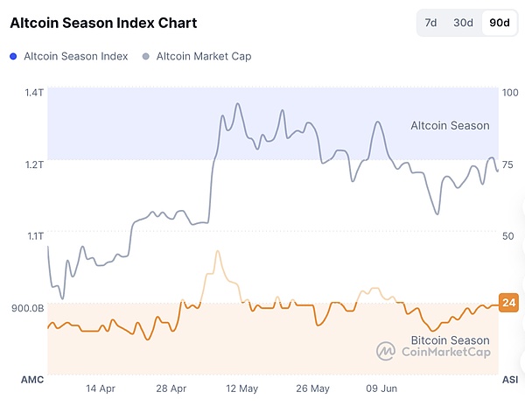Click the 1.4T market cap axis value
The image size is (525, 420).
pyautogui.click(x=32, y=92)
